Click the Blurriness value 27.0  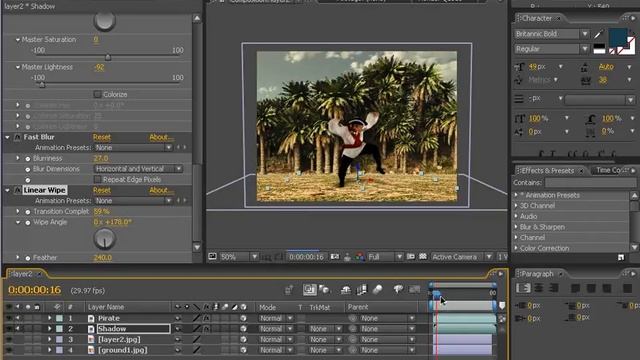point(101,158)
